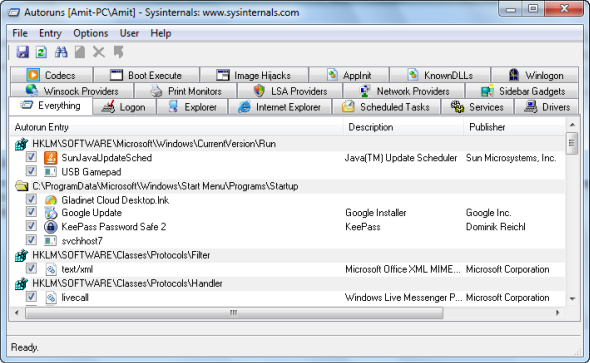Open the Print Monitors tab
The image size is (590, 363).
(186, 91)
